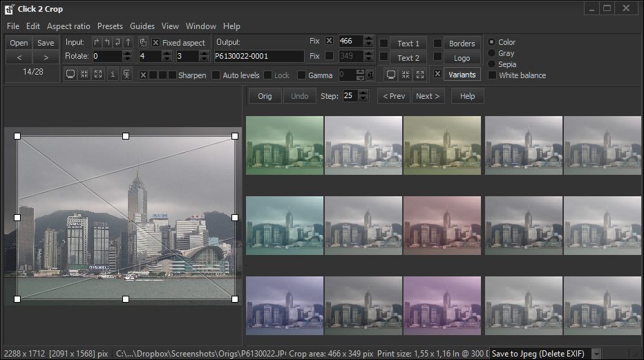Open the File menu

(x=13, y=26)
